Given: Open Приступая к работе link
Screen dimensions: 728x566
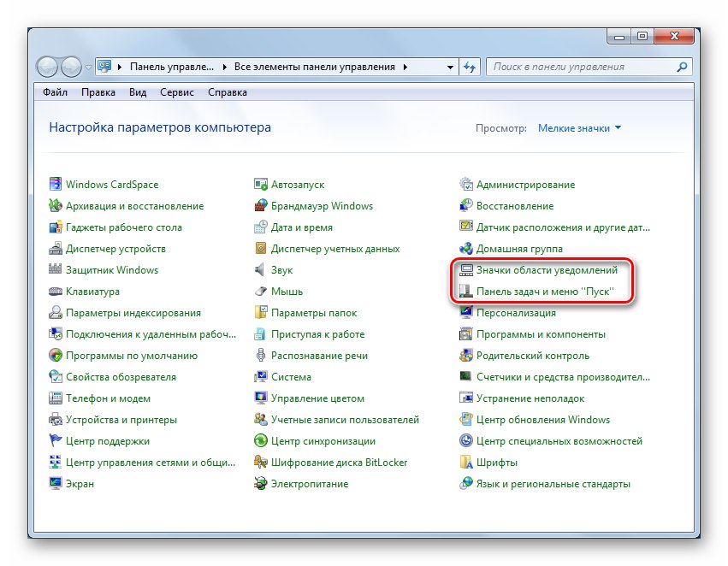Looking at the screenshot, I should click(317, 334).
